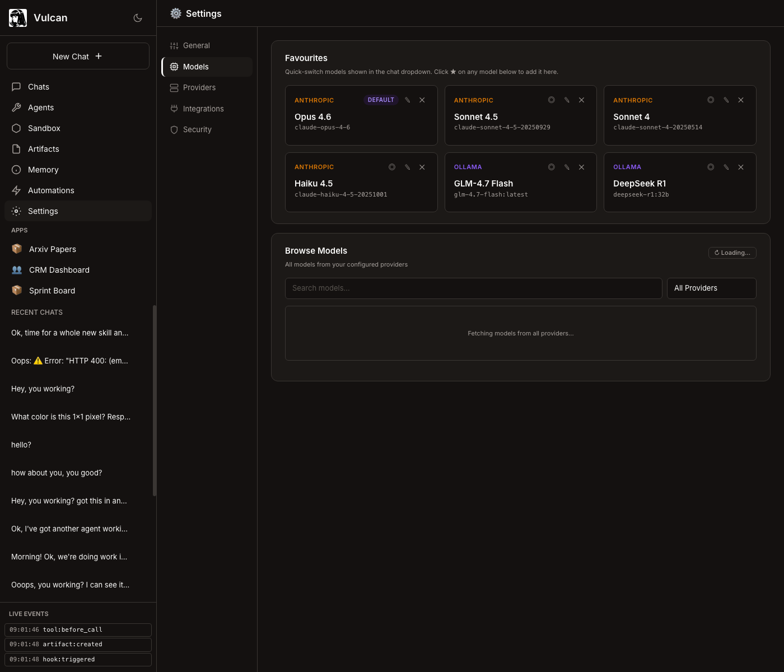Click the pencil icon on GLM-4.7 Flash

[x=567, y=167]
